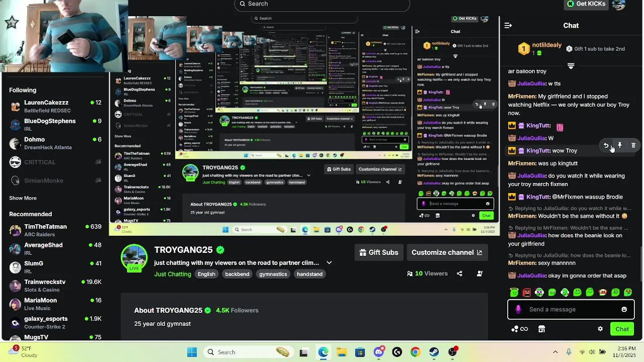Screen dimensions: 644x362
Task: Open Dohmo's channel in Following
Action: click(55, 143)
